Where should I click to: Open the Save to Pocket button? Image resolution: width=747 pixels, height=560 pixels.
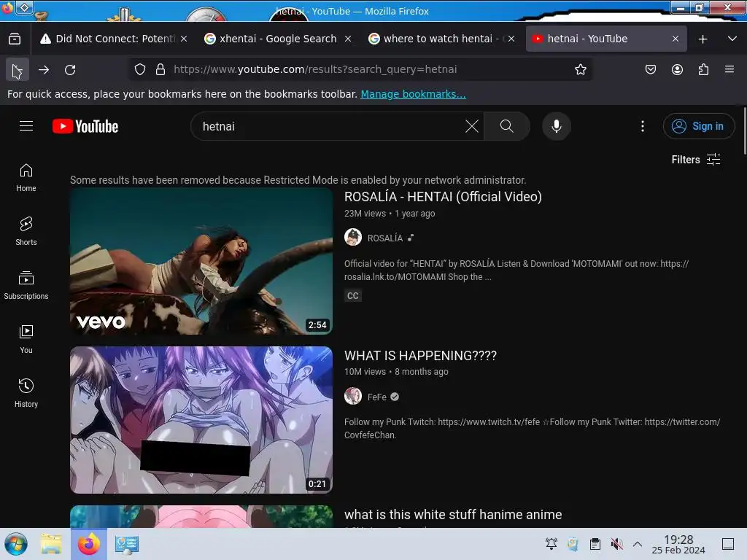pos(650,69)
